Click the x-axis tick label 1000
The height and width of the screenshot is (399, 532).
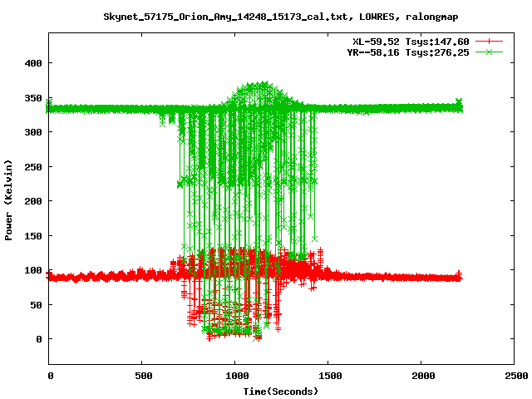click(237, 376)
